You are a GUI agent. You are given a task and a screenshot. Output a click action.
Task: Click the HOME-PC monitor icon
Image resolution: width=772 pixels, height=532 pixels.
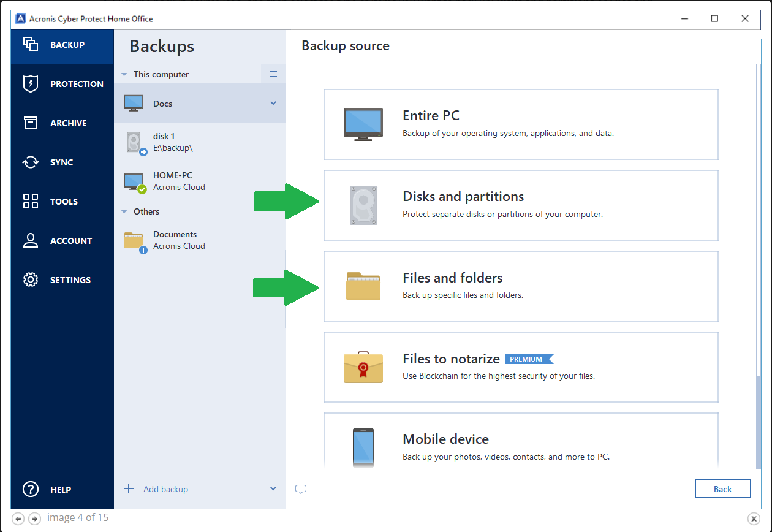point(134,181)
